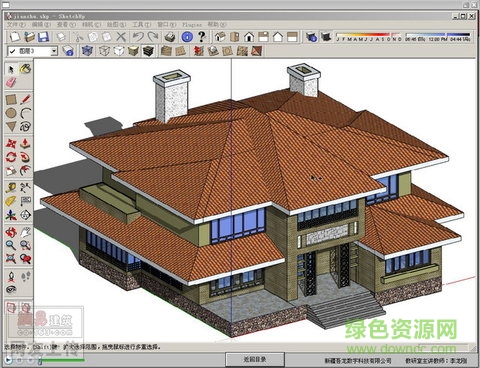Pick the Paint Bucket tool

point(25,69)
